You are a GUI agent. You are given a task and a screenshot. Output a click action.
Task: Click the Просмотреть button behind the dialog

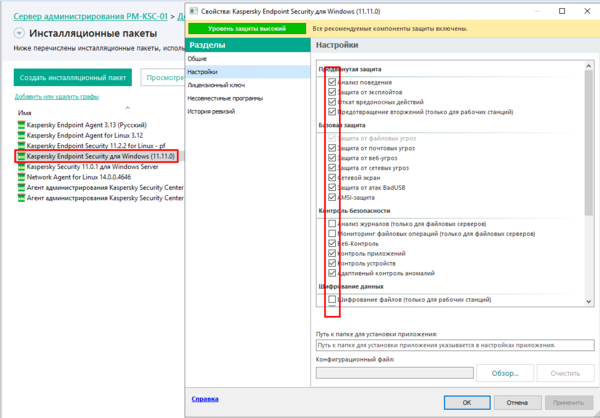[x=163, y=77]
